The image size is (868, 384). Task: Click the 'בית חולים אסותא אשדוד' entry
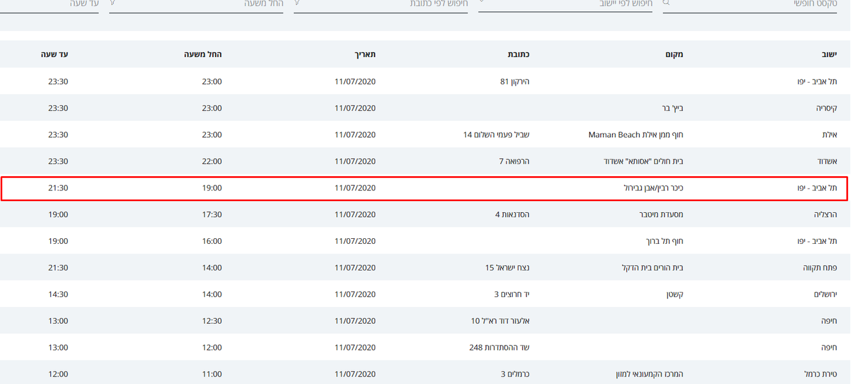tap(643, 161)
